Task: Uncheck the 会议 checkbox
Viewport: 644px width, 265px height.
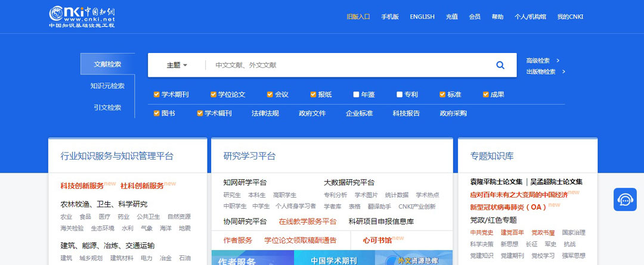Action: (x=270, y=94)
